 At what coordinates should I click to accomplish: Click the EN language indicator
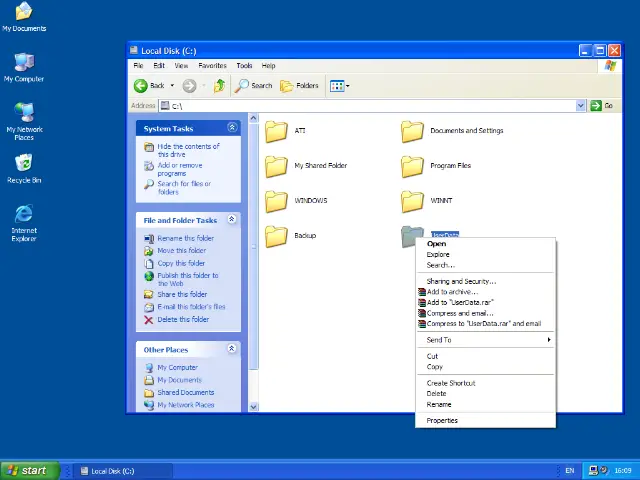click(570, 471)
